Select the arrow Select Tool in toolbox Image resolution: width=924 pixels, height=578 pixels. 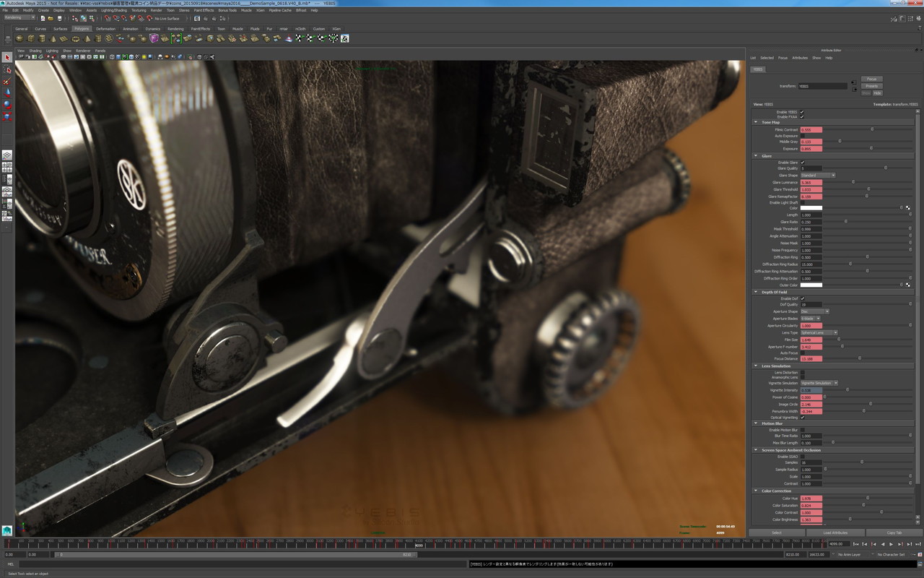coord(7,58)
